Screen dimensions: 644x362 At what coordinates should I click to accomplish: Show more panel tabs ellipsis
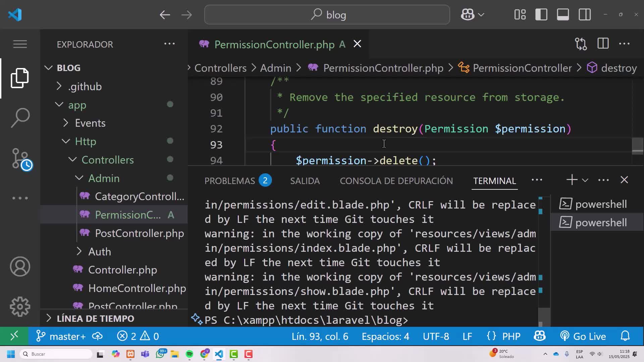tap(537, 180)
